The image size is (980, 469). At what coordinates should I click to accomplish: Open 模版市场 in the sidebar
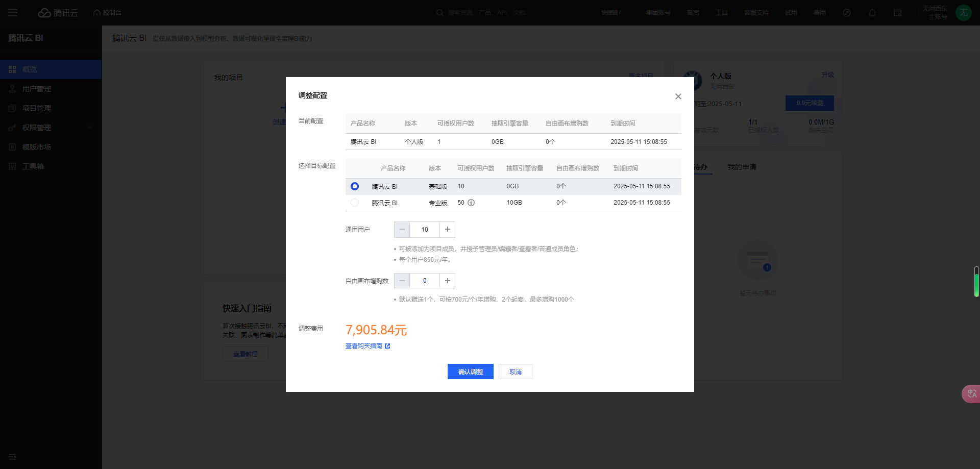coord(51,147)
